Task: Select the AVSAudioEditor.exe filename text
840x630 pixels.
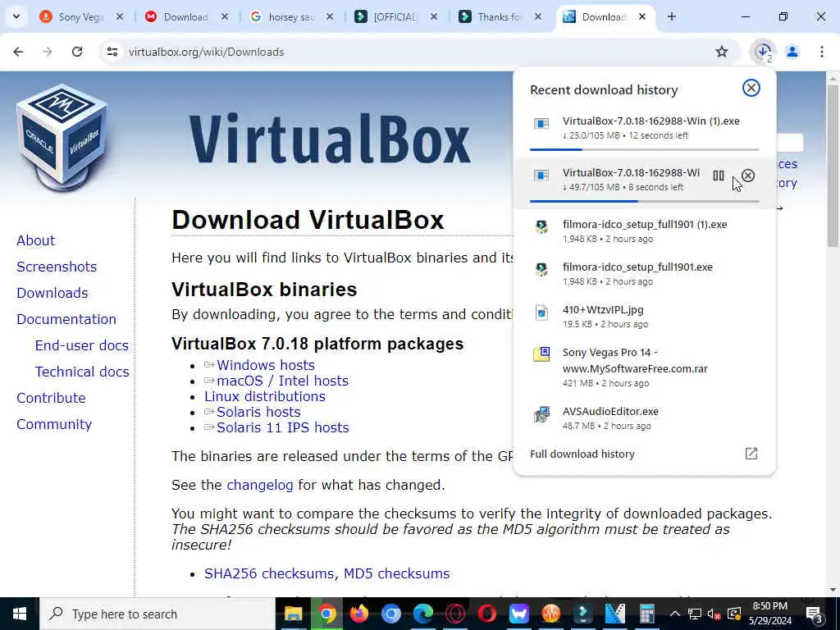Action: [x=610, y=412]
